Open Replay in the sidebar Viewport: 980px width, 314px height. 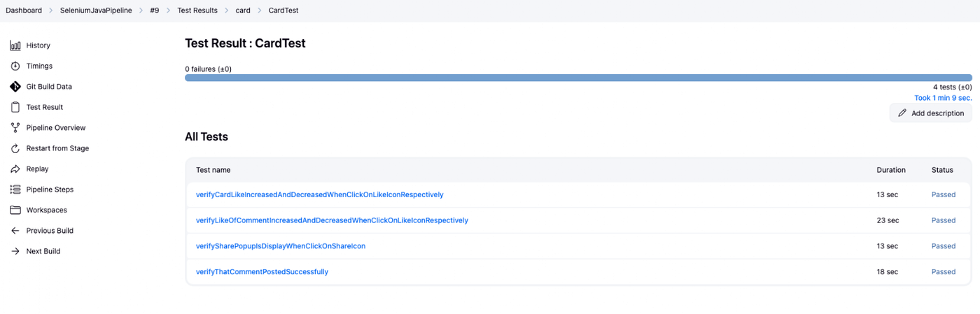click(38, 169)
